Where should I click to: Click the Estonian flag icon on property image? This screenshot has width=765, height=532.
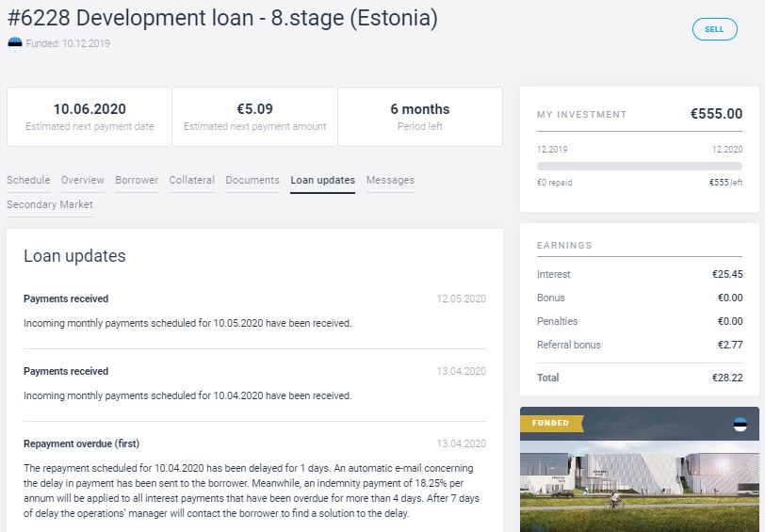[740, 425]
